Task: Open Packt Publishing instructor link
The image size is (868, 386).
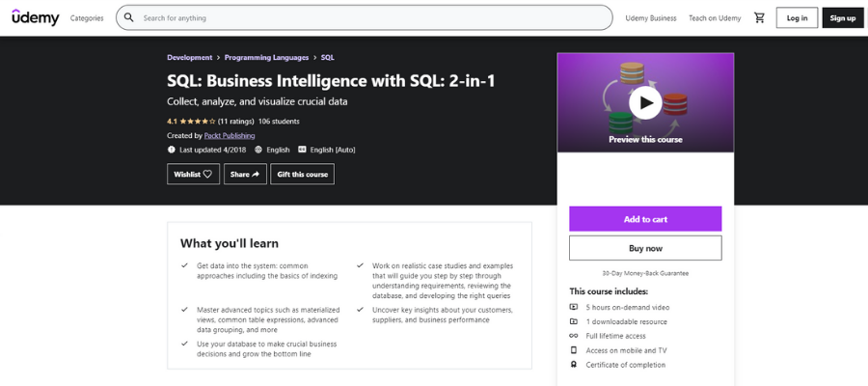Action: click(230, 136)
